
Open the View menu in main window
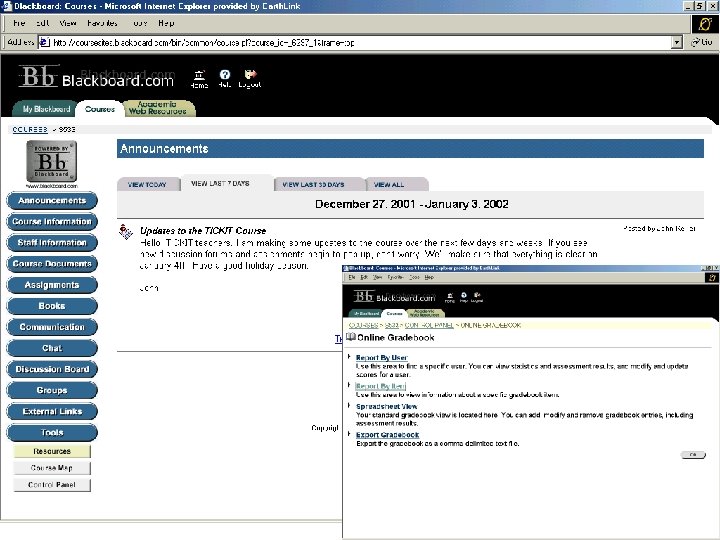[x=68, y=23]
